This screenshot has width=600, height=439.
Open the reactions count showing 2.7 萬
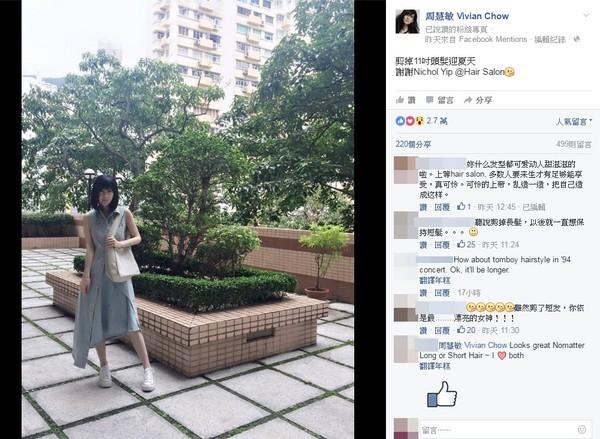(x=422, y=121)
